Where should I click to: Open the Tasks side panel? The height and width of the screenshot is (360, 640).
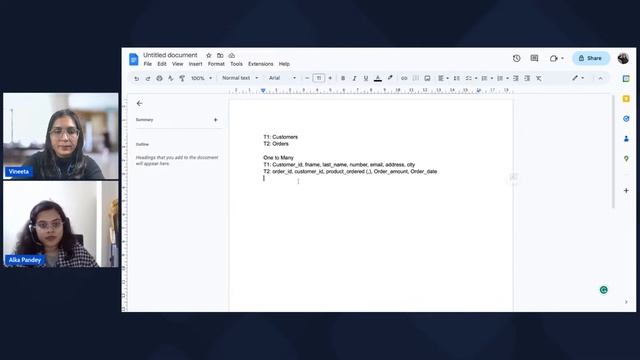[x=626, y=119]
